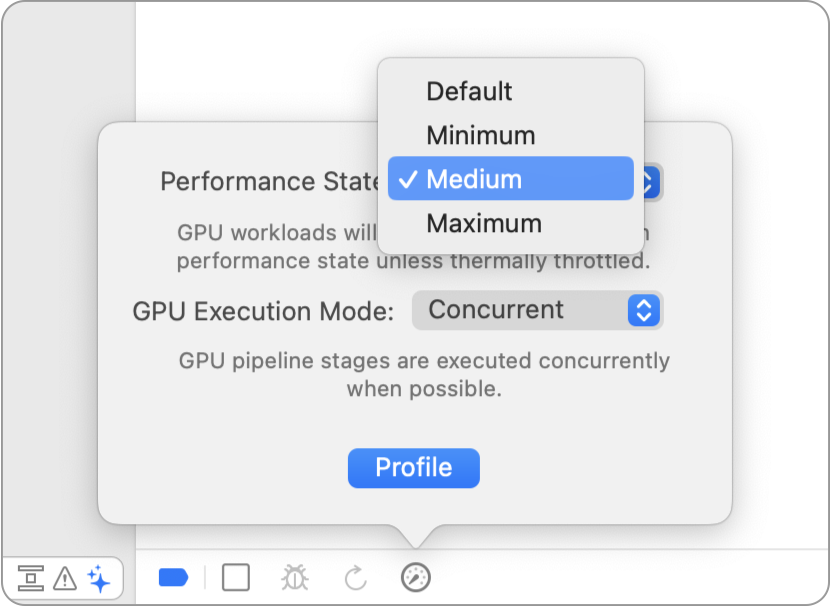Screen dimensions: 830x606
Task: Select Default performance state option
Action: pos(470,91)
